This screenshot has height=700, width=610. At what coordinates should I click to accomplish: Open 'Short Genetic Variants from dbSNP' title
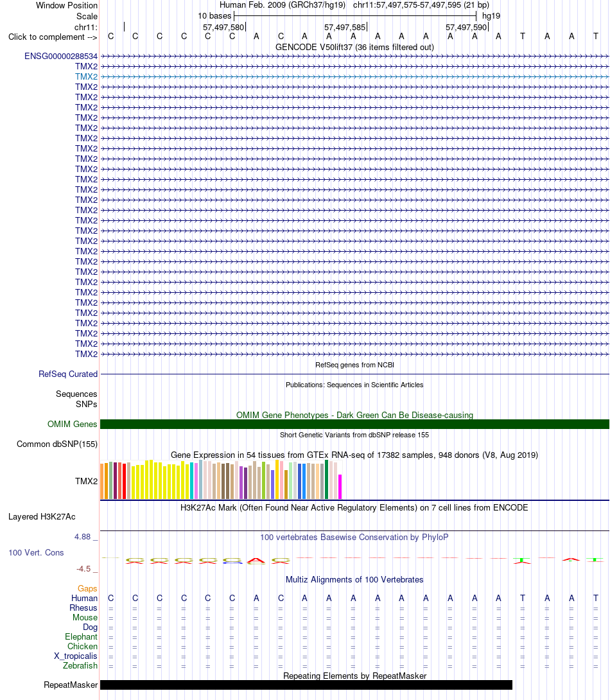point(354,435)
